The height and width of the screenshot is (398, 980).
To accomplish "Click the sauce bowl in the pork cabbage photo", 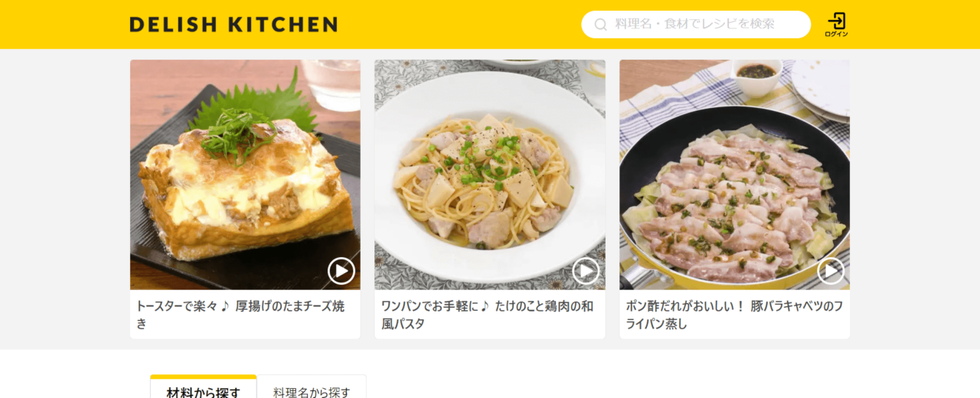I will pyautogui.click(x=756, y=77).
